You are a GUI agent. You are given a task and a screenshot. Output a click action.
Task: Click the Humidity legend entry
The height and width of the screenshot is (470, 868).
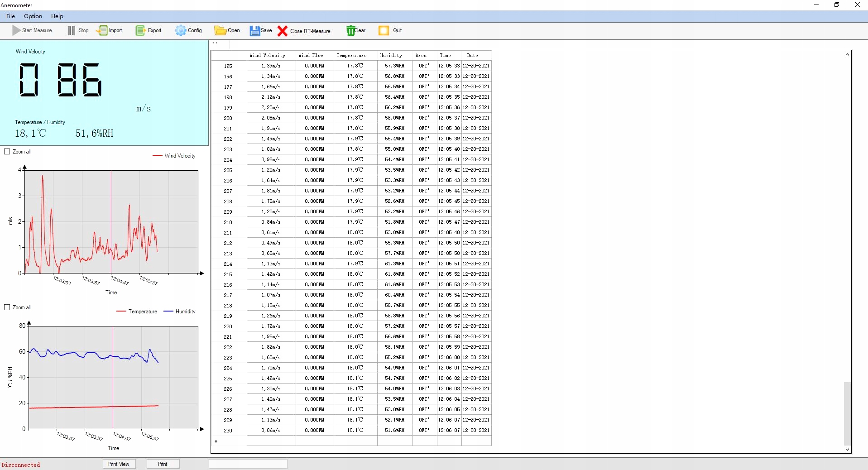[x=180, y=312]
